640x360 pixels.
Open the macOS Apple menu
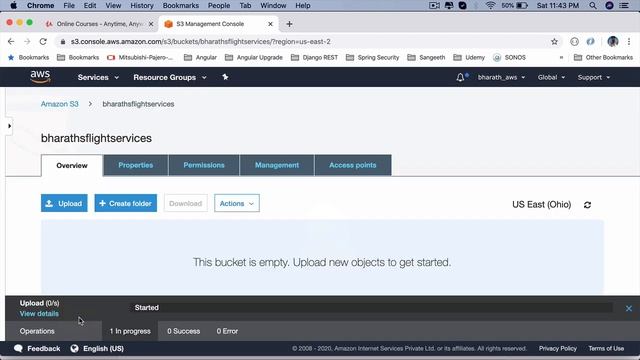pyautogui.click(x=13, y=6)
